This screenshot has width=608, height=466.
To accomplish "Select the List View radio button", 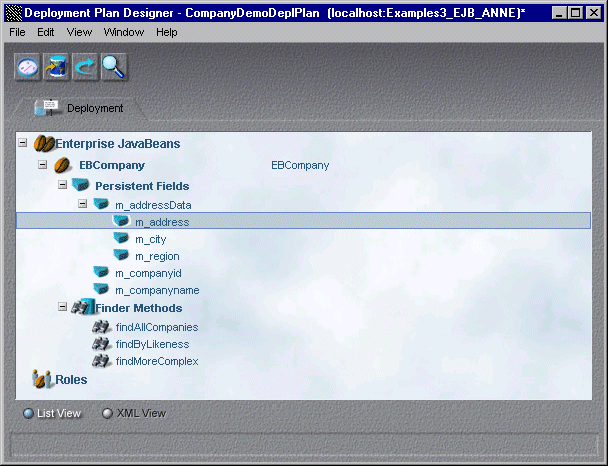I will click(28, 413).
